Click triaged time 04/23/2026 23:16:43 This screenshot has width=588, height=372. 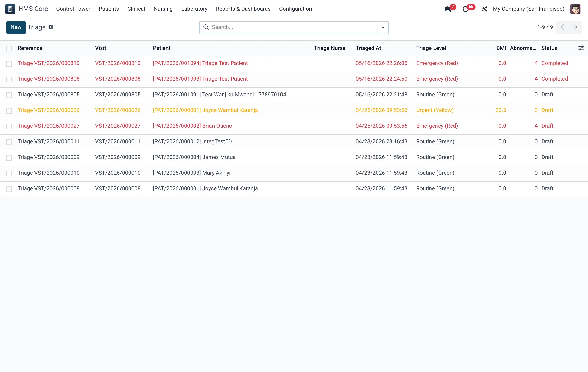pyautogui.click(x=381, y=141)
